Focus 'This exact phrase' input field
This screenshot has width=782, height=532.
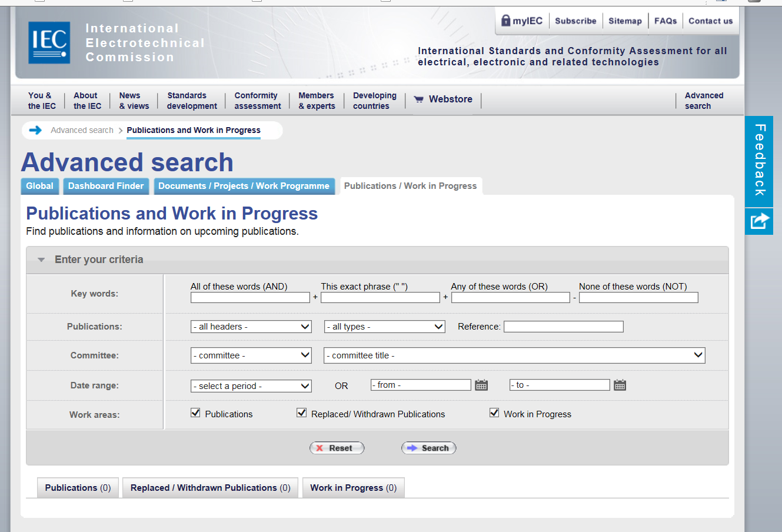coord(380,298)
